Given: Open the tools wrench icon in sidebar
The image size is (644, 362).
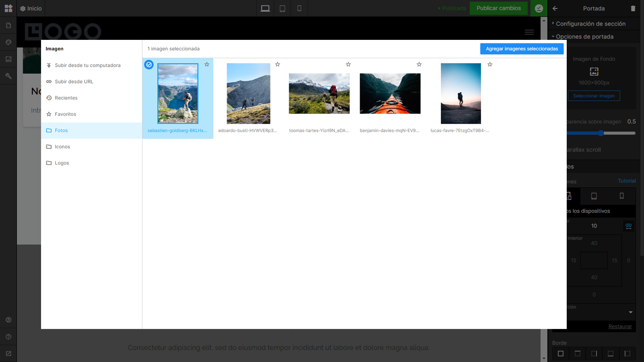Looking at the screenshot, I should pyautogui.click(x=8, y=76).
